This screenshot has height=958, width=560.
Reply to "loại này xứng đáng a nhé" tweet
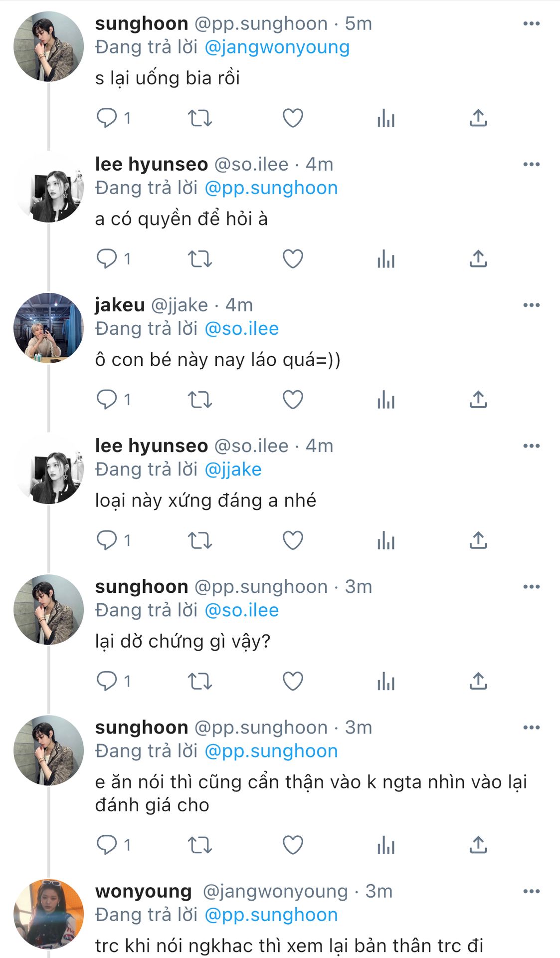click(106, 540)
